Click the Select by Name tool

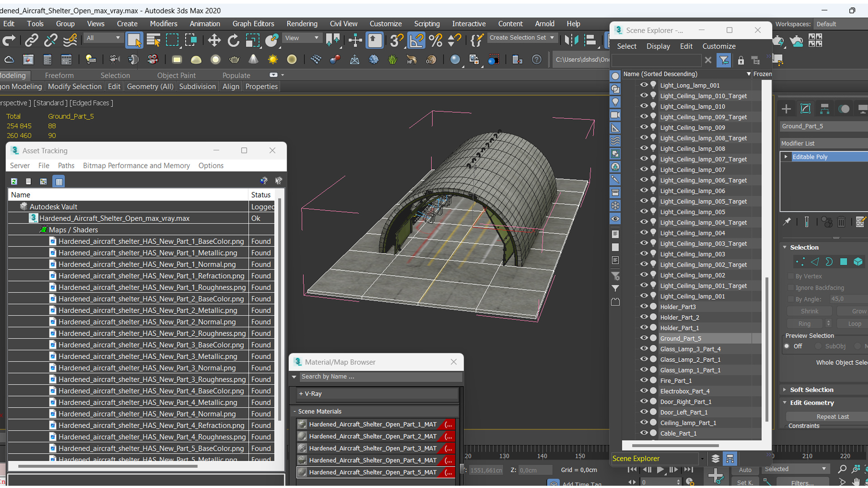coord(153,41)
